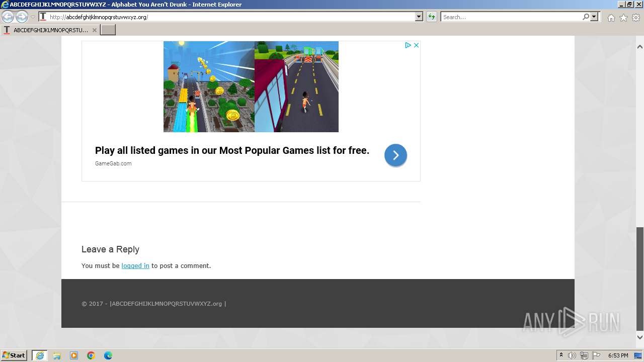Click the Show desktop button in the tray

pyautogui.click(x=638, y=355)
